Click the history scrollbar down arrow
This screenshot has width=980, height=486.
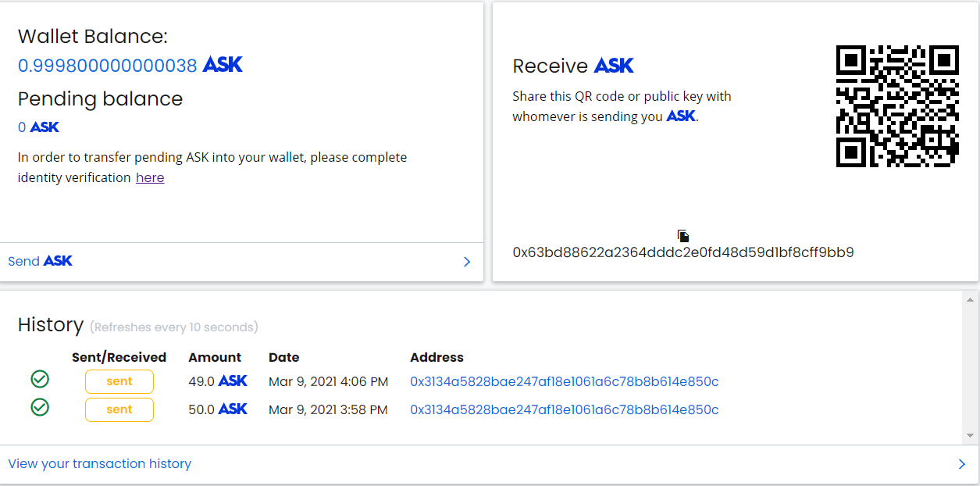[x=971, y=435]
